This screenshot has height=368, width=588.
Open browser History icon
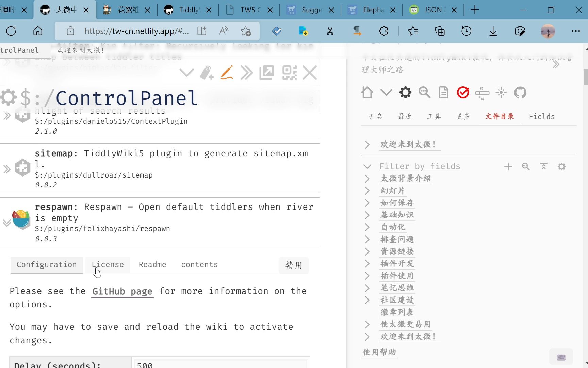pos(466,31)
